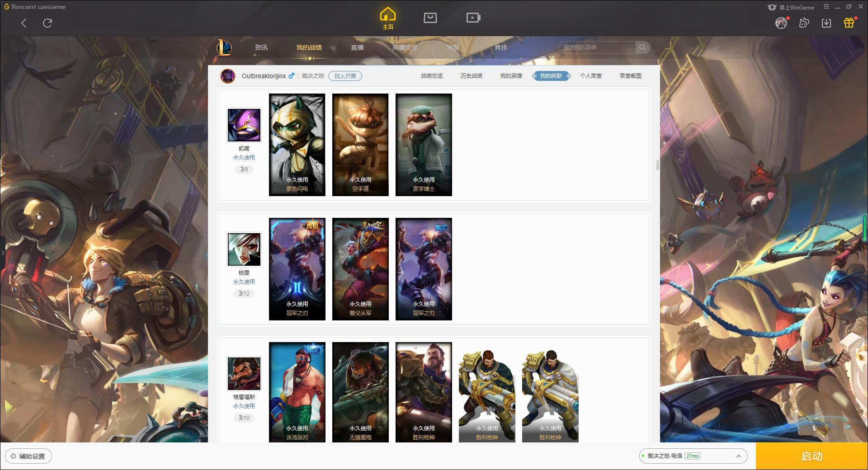The width and height of the screenshot is (868, 470).
Task: Open 辅助设置 settings button
Action: click(28, 456)
